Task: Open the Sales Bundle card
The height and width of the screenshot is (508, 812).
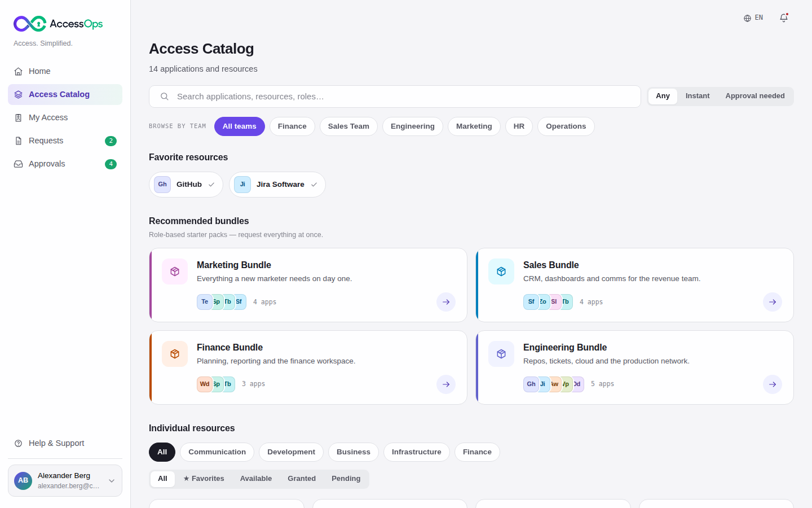Action: (x=635, y=285)
